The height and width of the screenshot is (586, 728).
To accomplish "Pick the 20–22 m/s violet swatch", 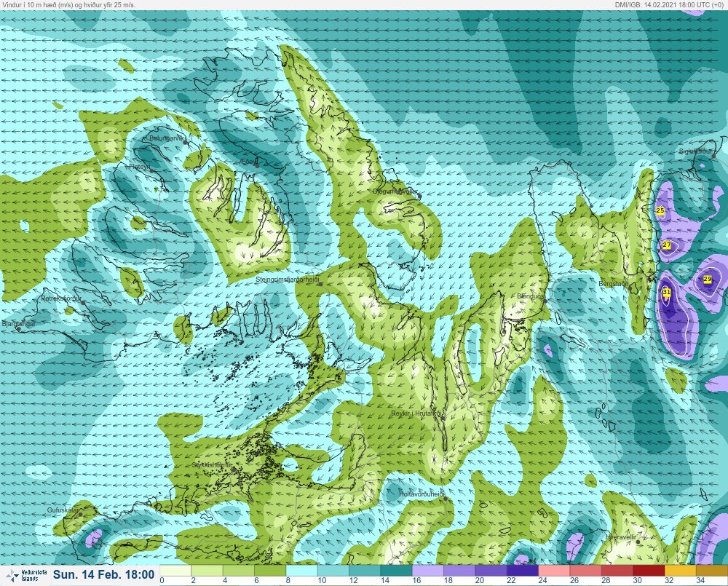I will (x=491, y=570).
